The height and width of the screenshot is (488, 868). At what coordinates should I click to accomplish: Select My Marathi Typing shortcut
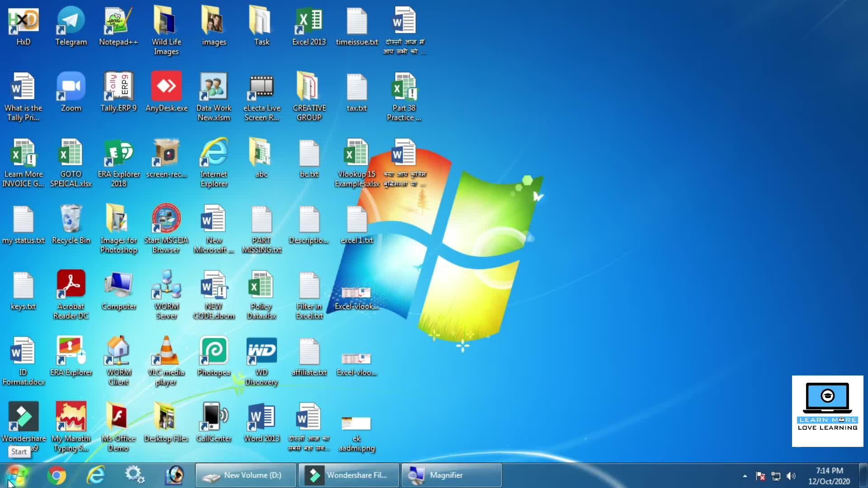[x=71, y=427]
